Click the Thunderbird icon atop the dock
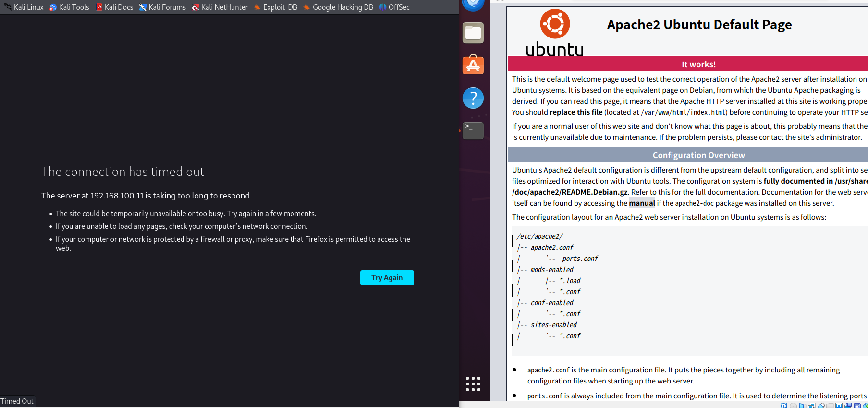Image resolution: width=868 pixels, height=408 pixels. 473,4
